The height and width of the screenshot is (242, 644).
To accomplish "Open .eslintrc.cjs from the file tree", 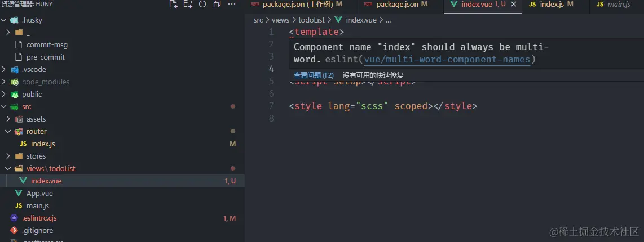I will (x=39, y=218).
